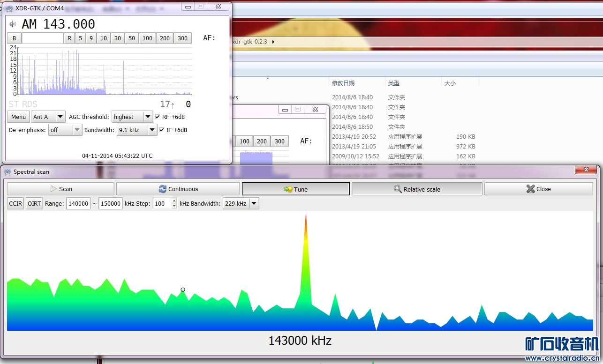Click the range start frequency field
Image resolution: width=603 pixels, height=364 pixels.
(78, 203)
